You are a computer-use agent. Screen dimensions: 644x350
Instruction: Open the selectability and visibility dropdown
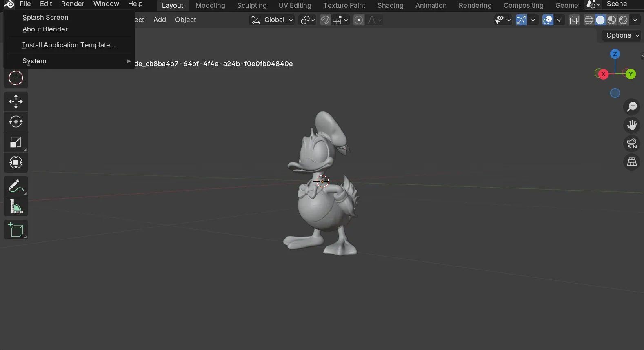(x=503, y=20)
